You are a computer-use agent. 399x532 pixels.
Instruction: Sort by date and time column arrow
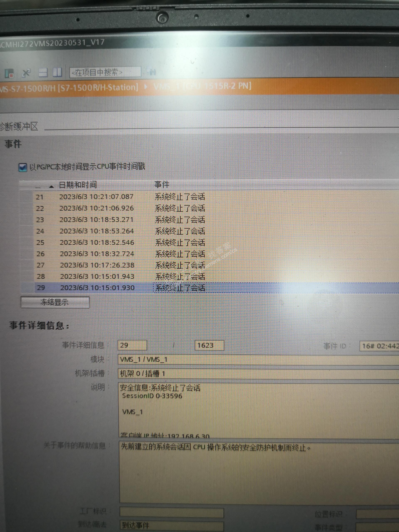pos(52,186)
